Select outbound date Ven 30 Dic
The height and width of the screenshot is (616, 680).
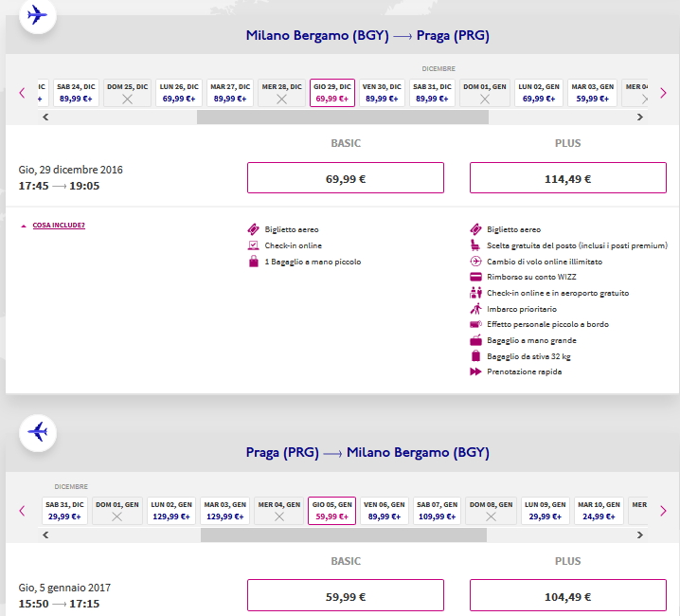coord(382,93)
